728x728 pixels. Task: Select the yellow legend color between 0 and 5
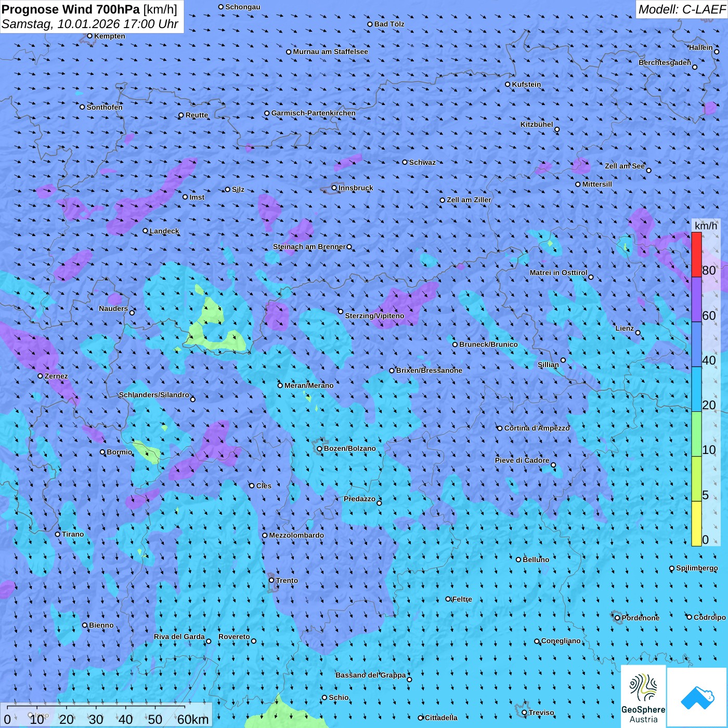[x=696, y=524]
